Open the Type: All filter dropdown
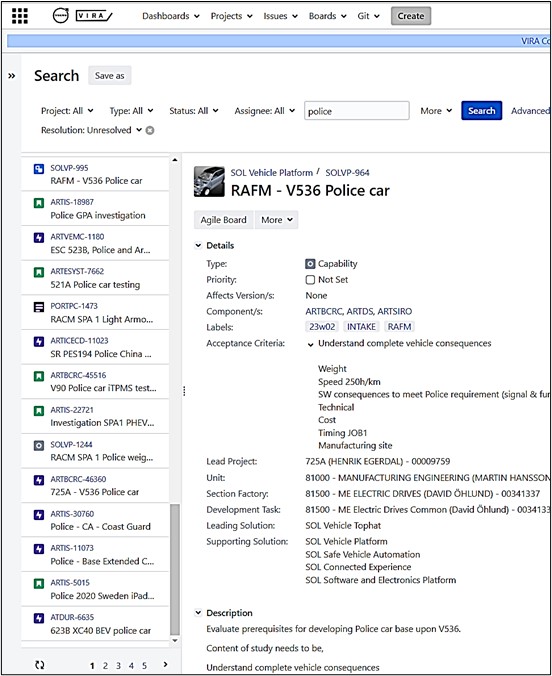 132,111
